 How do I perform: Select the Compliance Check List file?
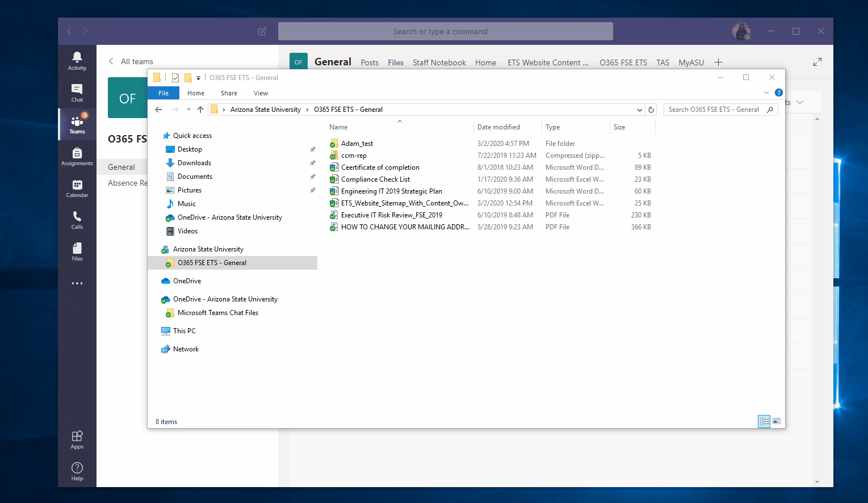375,179
